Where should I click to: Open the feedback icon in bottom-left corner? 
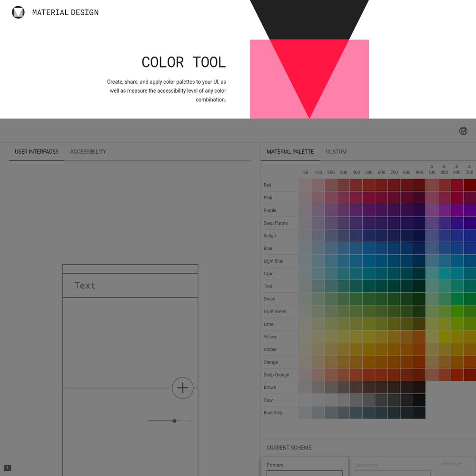[8, 468]
